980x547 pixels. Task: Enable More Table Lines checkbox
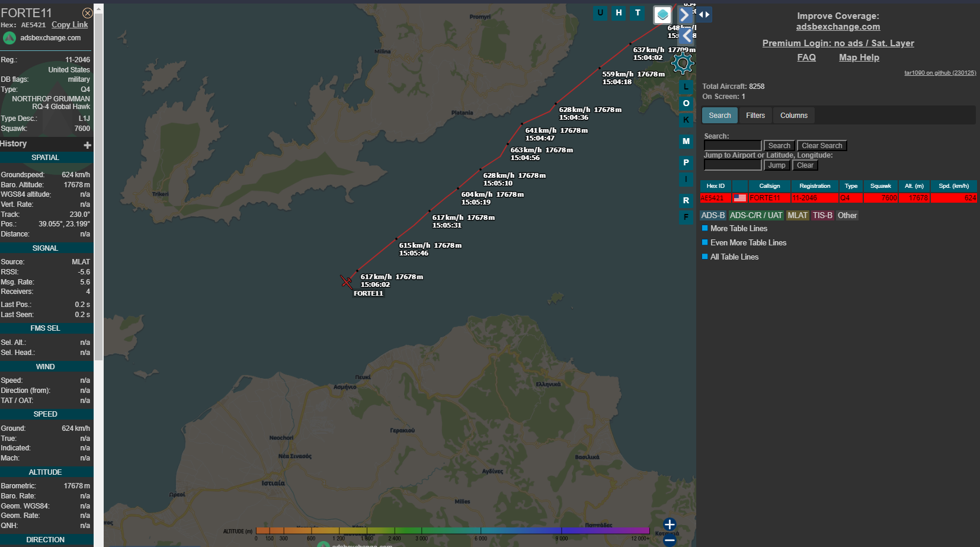tap(705, 228)
